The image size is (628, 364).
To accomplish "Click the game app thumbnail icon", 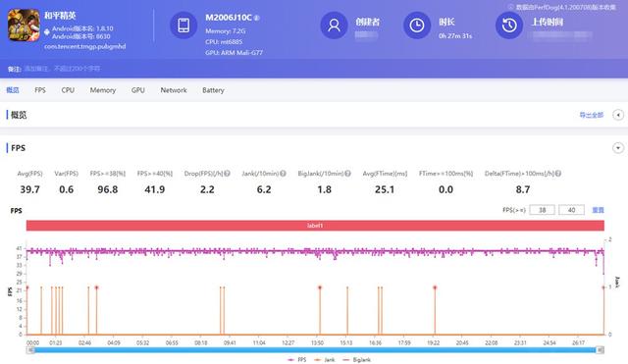I will pos(24,26).
